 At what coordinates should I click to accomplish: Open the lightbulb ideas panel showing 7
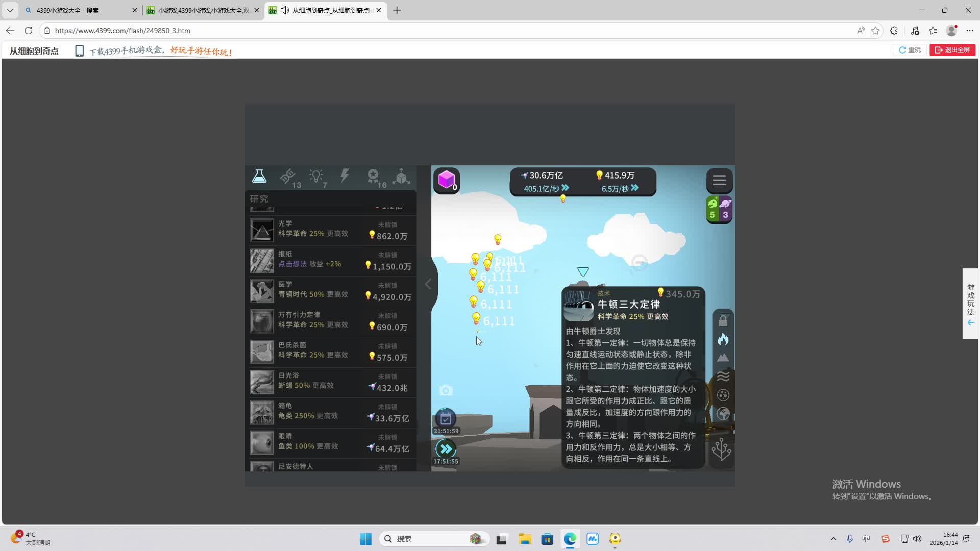[316, 176]
